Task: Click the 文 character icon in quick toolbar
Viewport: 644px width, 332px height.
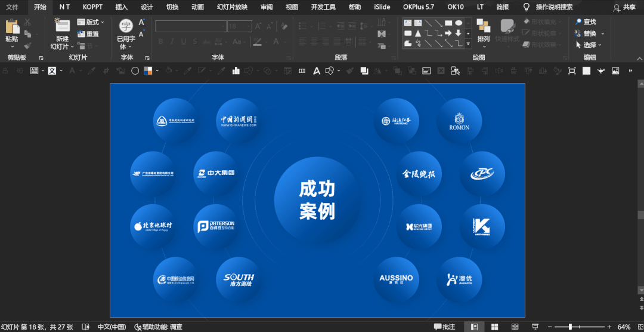Action: [x=52, y=71]
